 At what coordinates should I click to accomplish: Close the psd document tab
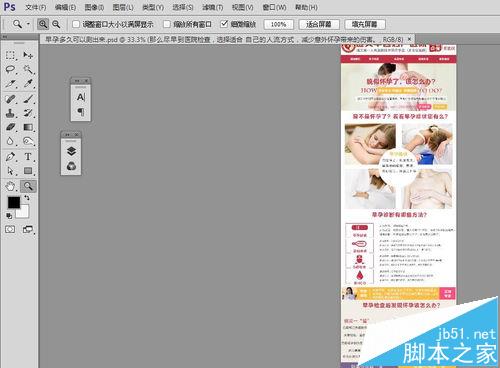tap(409, 39)
